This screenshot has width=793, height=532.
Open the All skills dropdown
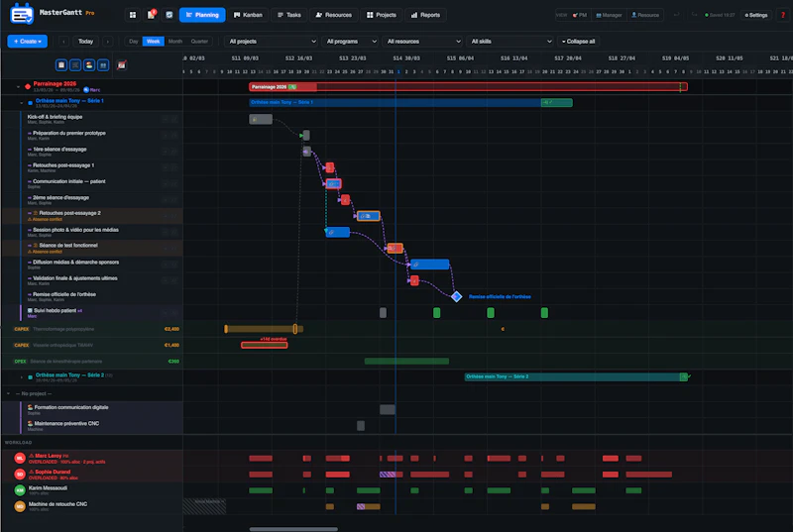click(x=510, y=42)
